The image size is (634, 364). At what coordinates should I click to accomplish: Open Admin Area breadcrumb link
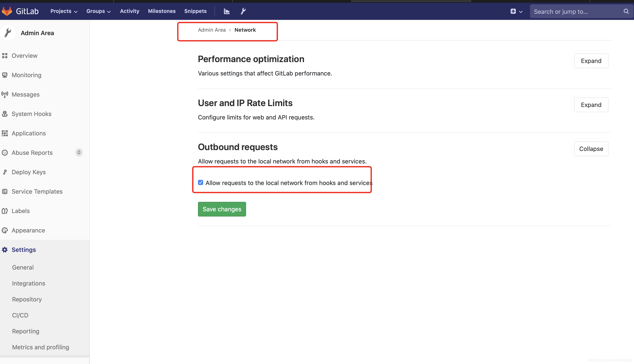[x=212, y=30]
